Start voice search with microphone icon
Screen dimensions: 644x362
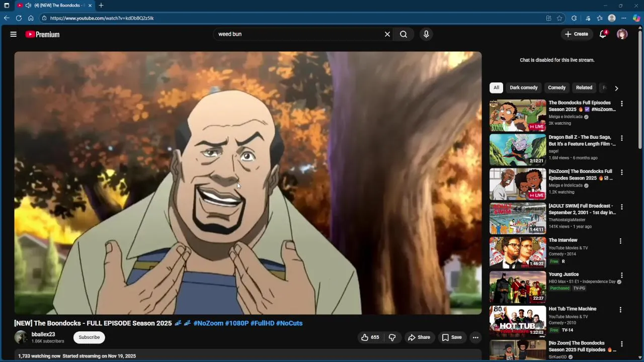426,34
